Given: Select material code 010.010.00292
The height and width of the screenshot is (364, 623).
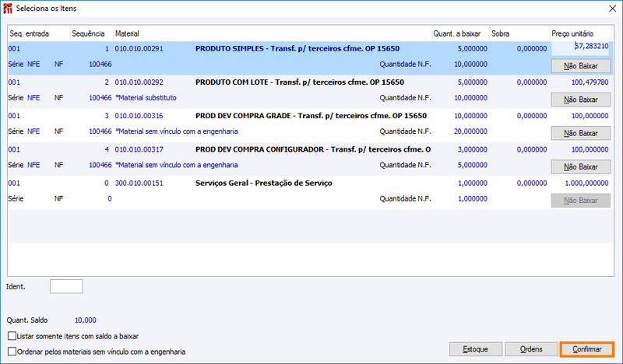Looking at the screenshot, I should coord(139,82).
